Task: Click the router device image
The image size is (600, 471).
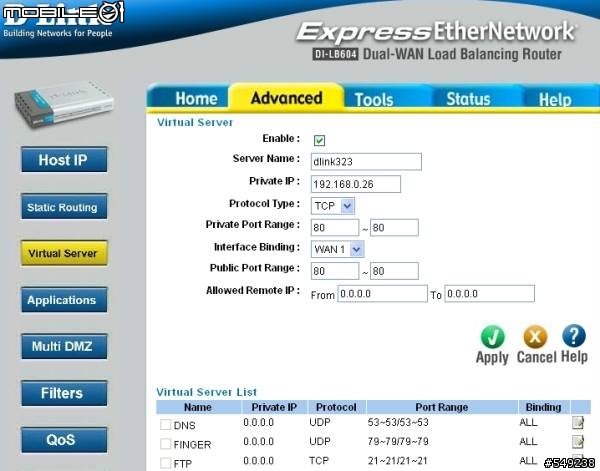Action: [x=64, y=104]
